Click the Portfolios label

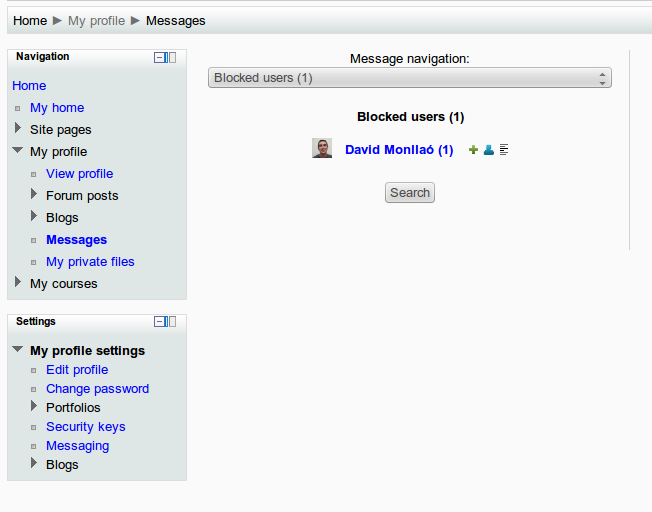tap(73, 408)
